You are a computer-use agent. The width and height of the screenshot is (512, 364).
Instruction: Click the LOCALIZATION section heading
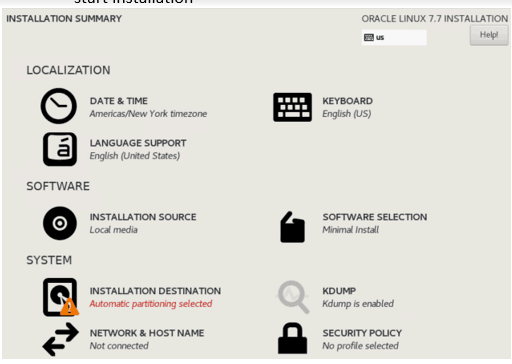coord(68,70)
